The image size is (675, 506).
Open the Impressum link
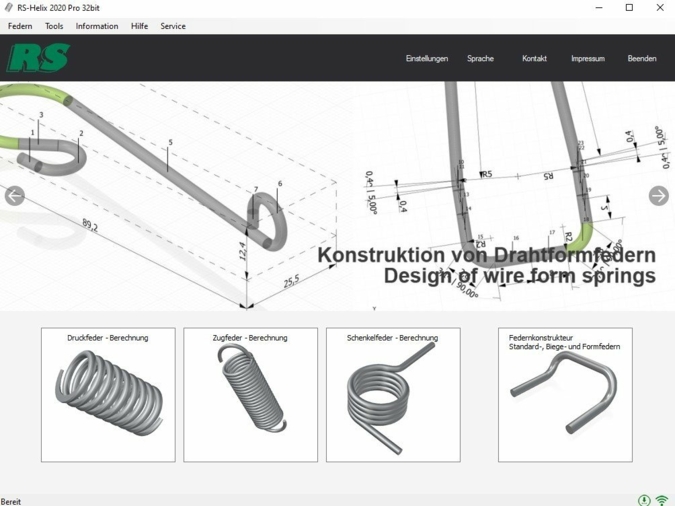(588, 59)
